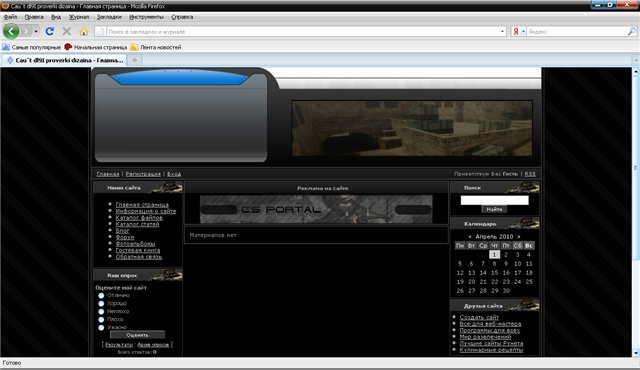Click the Оценить poll button
640x370 pixels.
[x=137, y=335]
